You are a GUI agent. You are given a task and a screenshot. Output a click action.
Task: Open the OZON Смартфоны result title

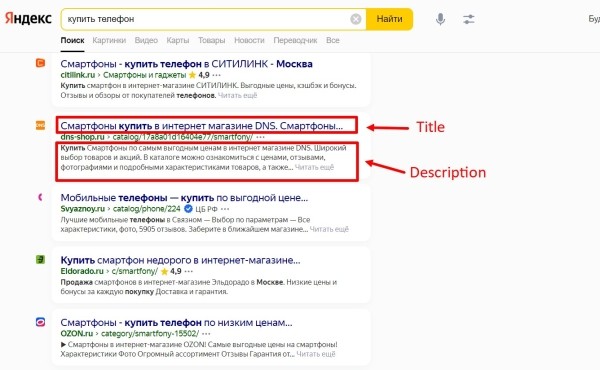pos(176,323)
